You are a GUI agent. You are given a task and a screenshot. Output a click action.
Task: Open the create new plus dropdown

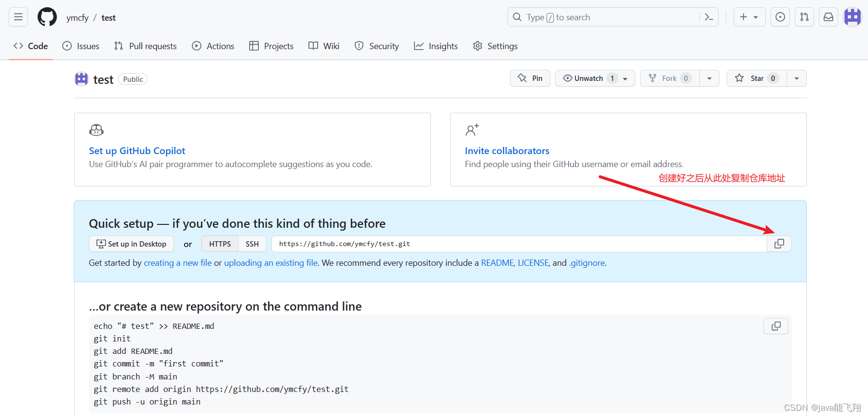(x=749, y=17)
